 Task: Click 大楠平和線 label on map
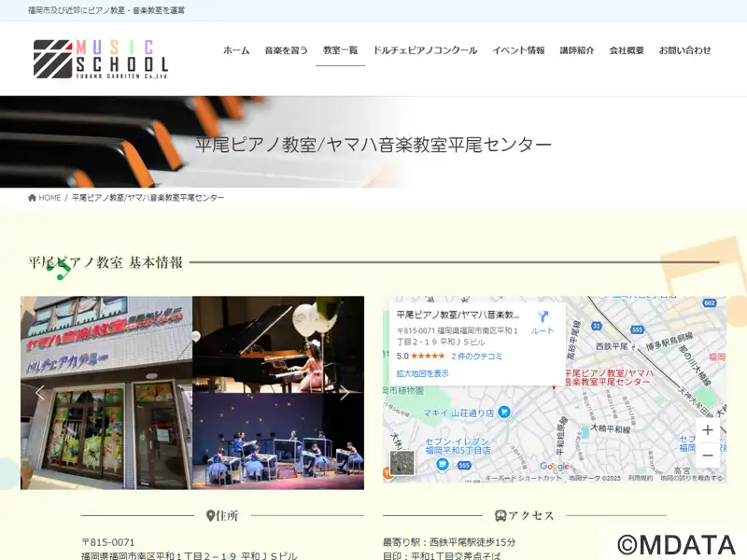(x=611, y=429)
